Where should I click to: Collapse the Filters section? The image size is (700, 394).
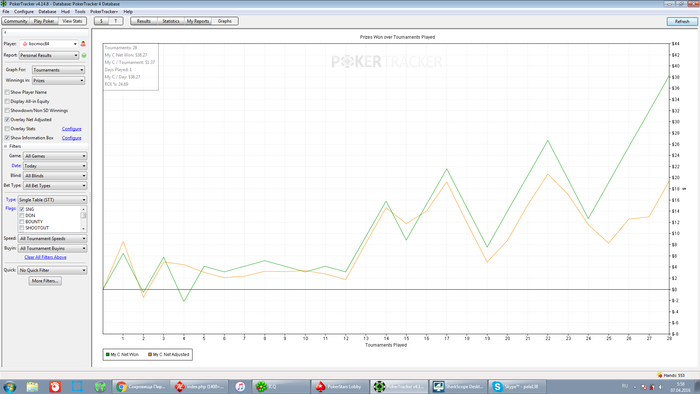(x=6, y=146)
